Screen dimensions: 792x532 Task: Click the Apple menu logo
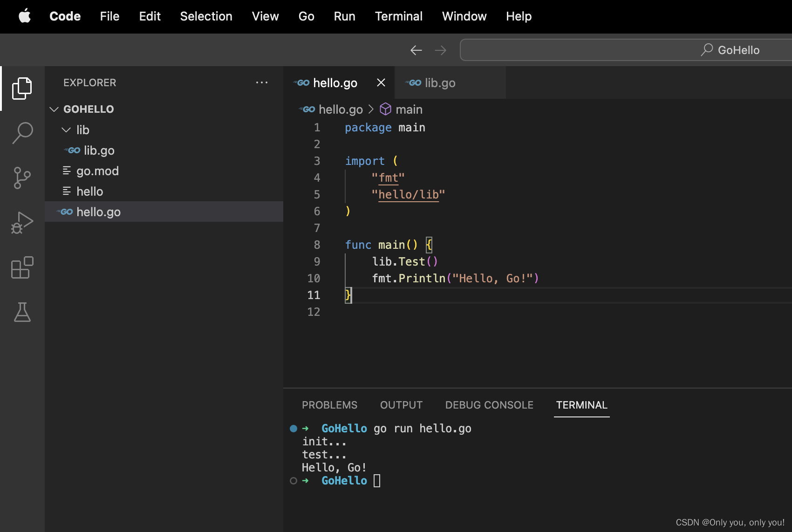[x=25, y=16]
